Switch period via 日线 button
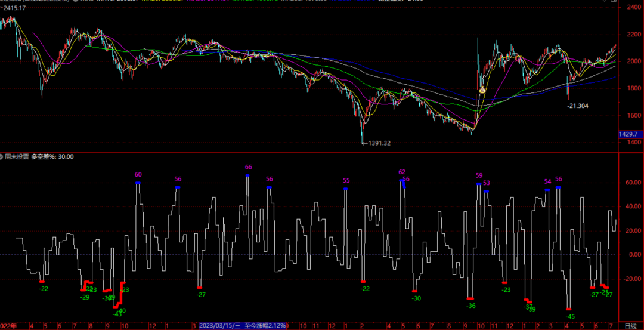 [630, 326]
